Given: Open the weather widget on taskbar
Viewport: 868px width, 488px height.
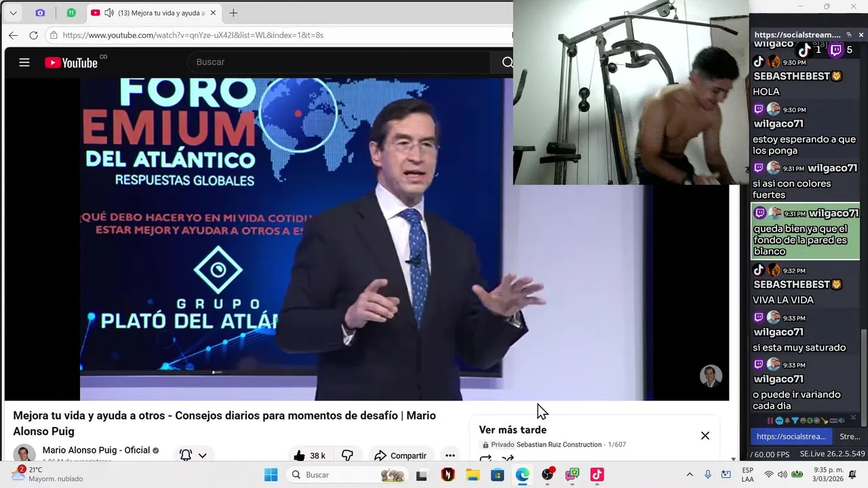Looking at the screenshot, I should pyautogui.click(x=47, y=474).
